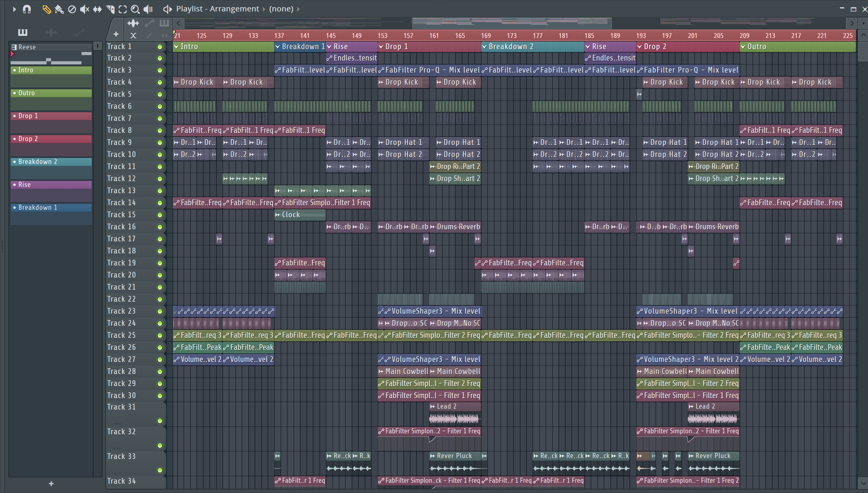Mute Track 4 with its green LED
Image resolution: width=868 pixels, height=493 pixels.
coord(160,82)
